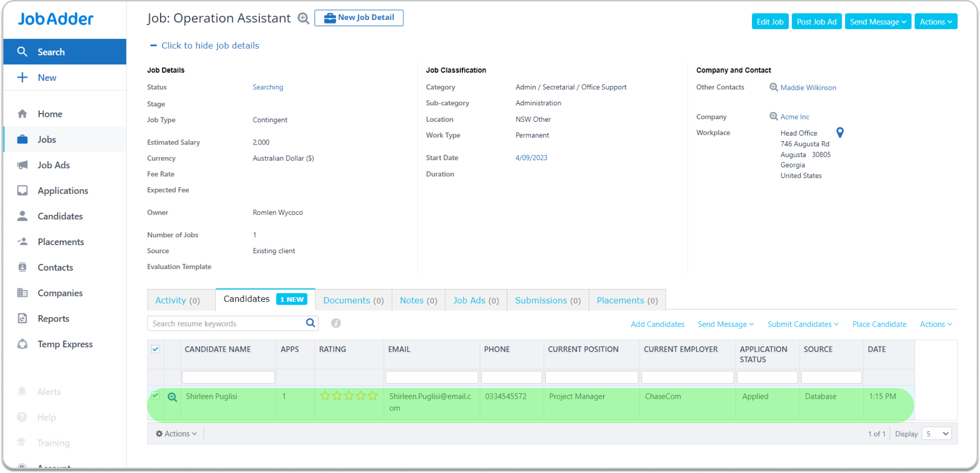
Task: Open the Send Message dropdown
Action: pyautogui.click(x=878, y=21)
